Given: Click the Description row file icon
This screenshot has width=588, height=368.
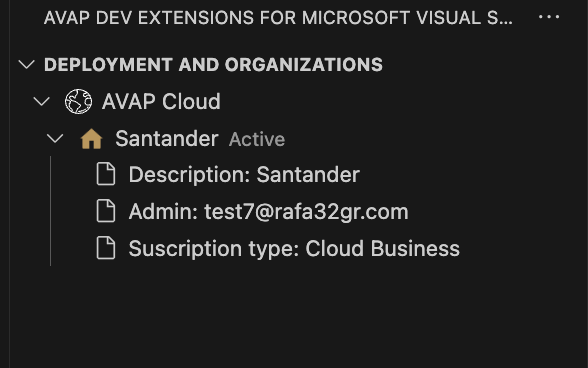Looking at the screenshot, I should click(106, 174).
